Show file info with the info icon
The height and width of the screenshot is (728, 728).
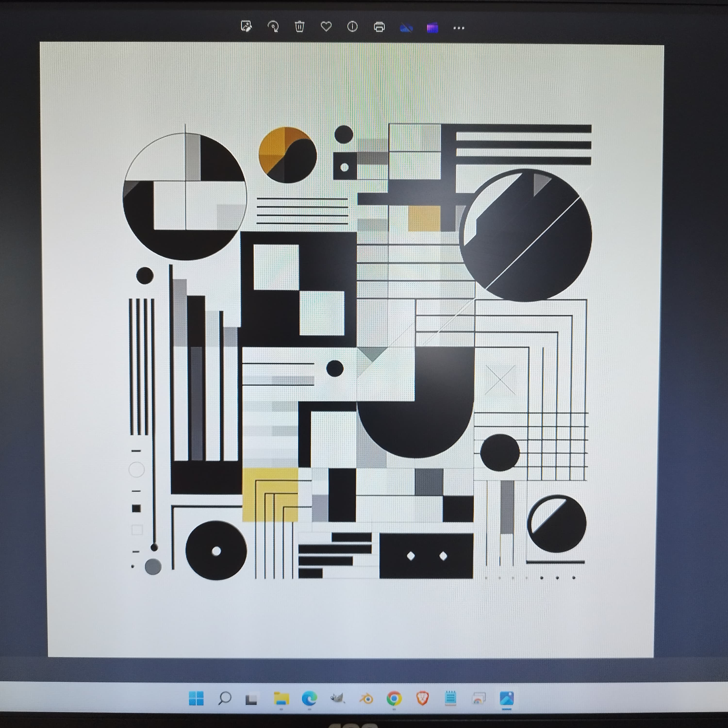click(352, 27)
